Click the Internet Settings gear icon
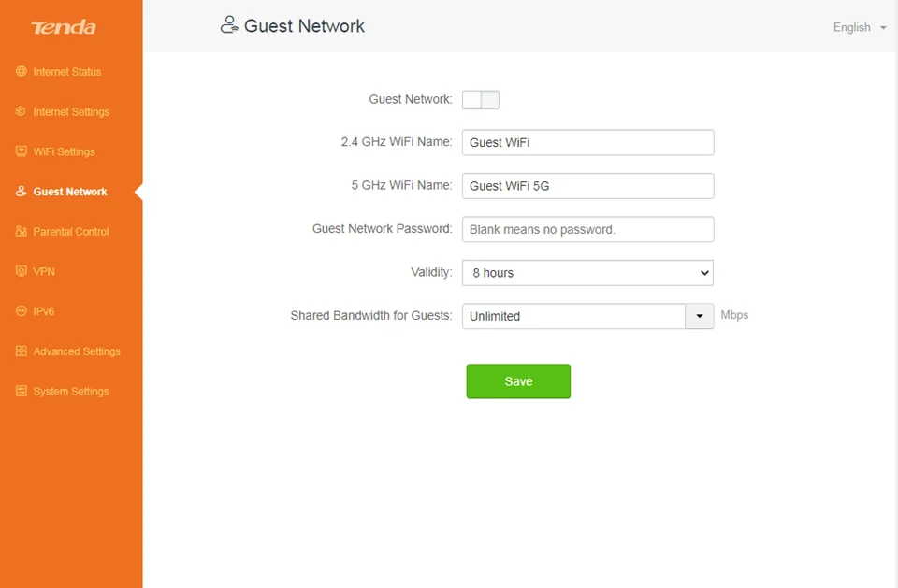This screenshot has height=588, width=898. click(x=21, y=112)
